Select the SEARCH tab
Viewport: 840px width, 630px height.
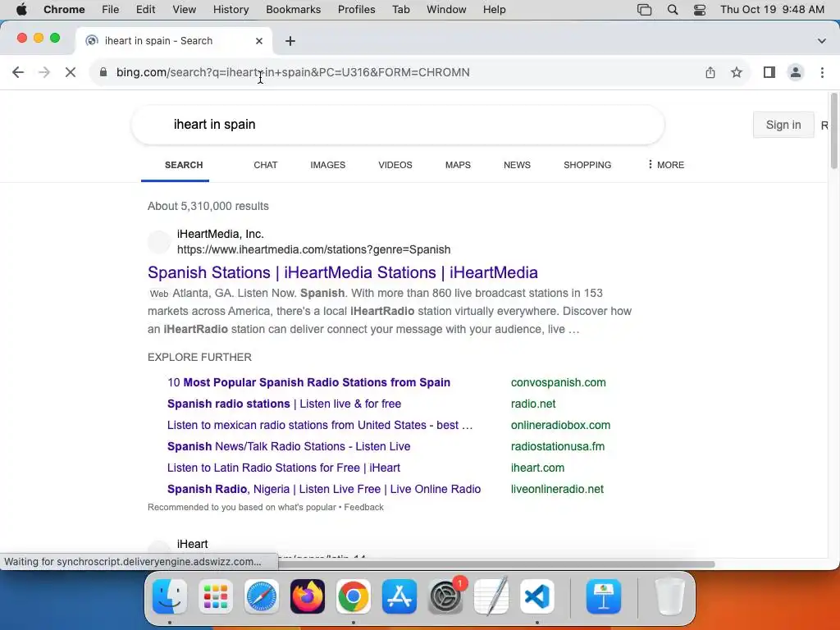(184, 165)
